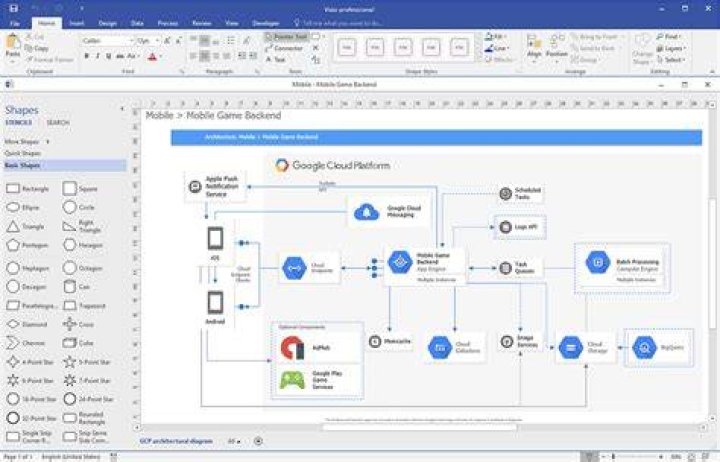The width and height of the screenshot is (720, 462).
Task: Choose the Cube shape
Action: [79, 343]
